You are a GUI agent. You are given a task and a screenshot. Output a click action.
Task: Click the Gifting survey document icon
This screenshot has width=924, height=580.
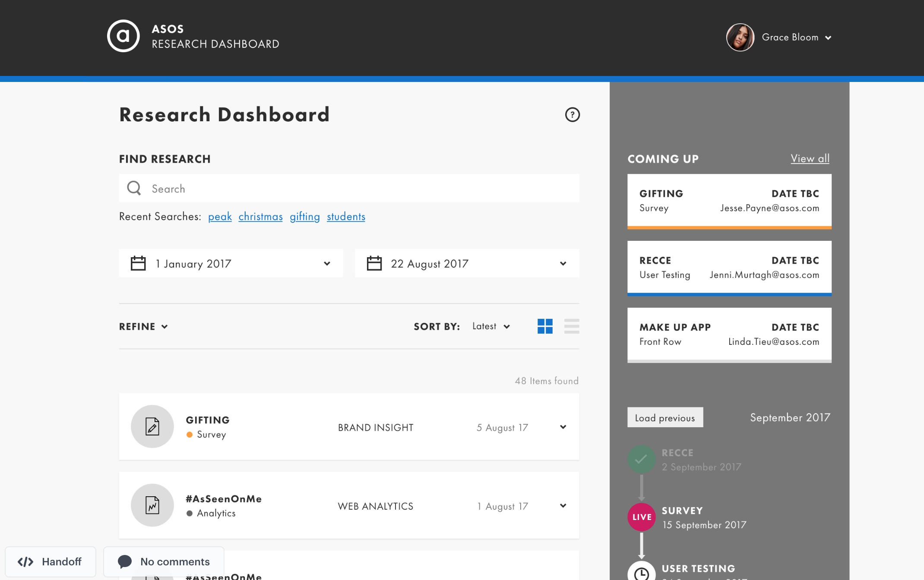pyautogui.click(x=152, y=426)
